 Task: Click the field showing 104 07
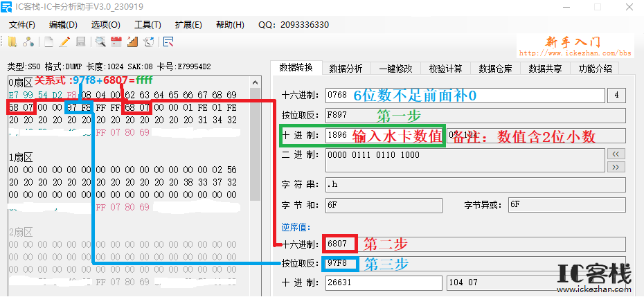[536, 283]
